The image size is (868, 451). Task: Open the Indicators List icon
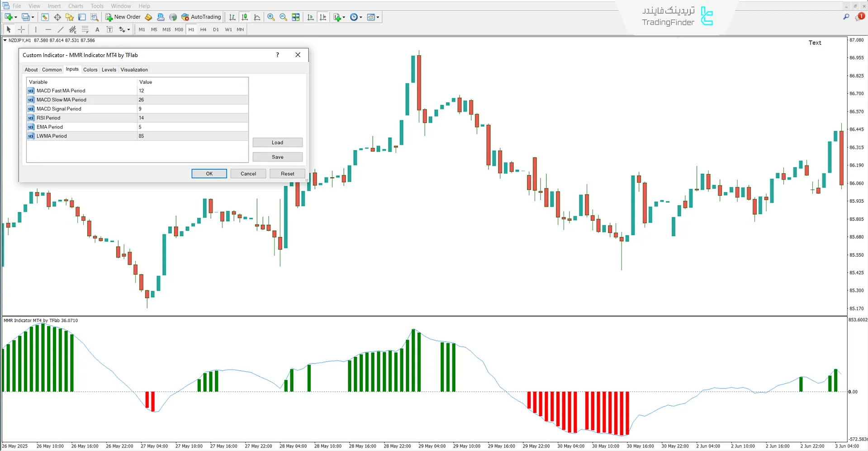coord(337,17)
